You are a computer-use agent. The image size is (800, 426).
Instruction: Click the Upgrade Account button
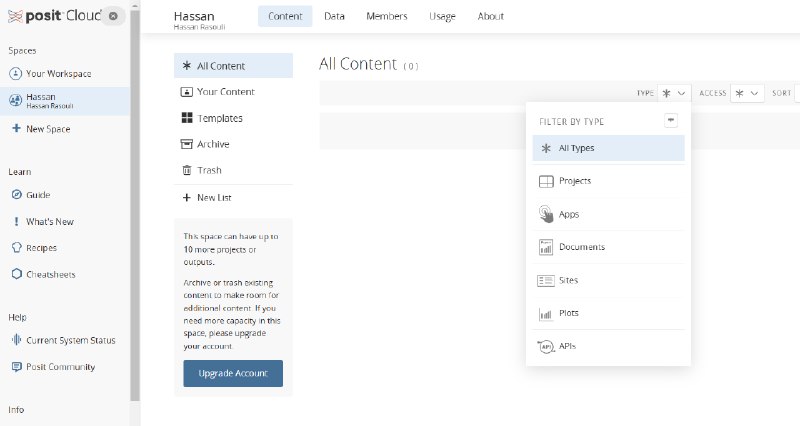coord(233,373)
